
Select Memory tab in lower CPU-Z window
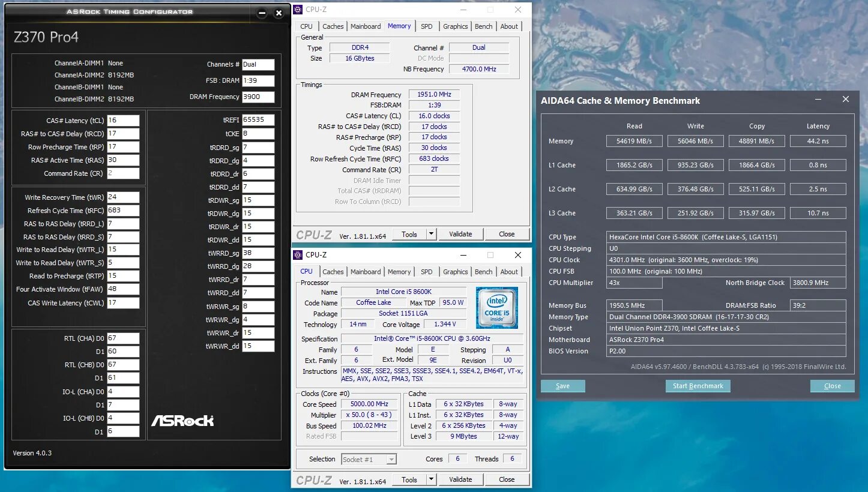click(399, 272)
